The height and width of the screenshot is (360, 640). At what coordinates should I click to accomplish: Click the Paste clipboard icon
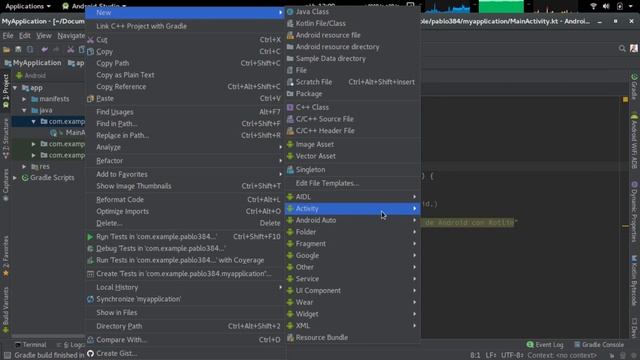coord(91,99)
